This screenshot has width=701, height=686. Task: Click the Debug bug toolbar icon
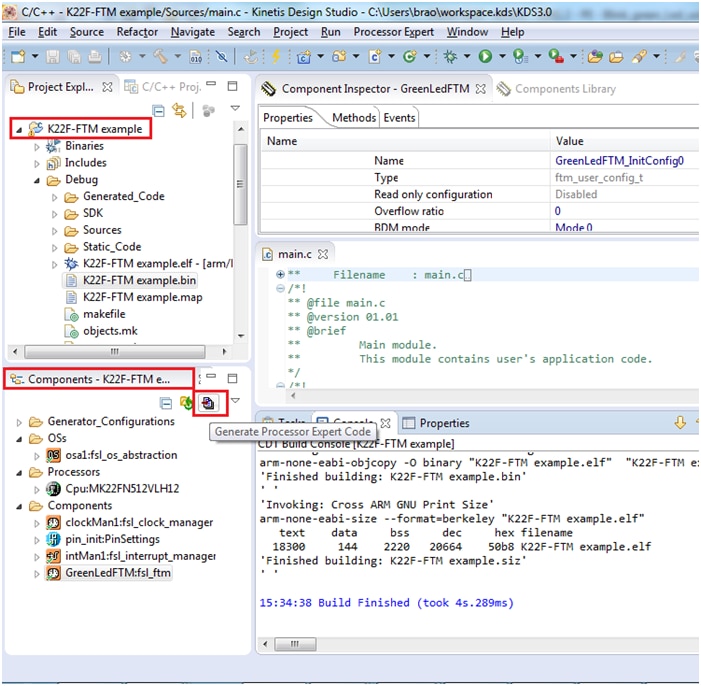click(x=450, y=56)
